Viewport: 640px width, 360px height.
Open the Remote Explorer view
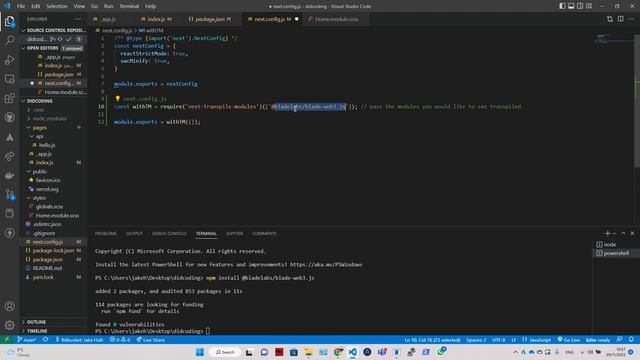(9, 79)
